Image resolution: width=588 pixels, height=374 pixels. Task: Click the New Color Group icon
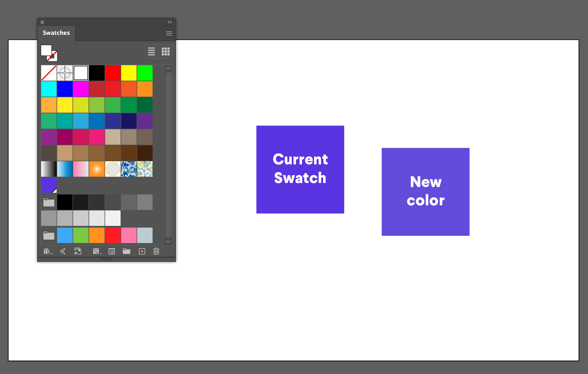(x=126, y=252)
